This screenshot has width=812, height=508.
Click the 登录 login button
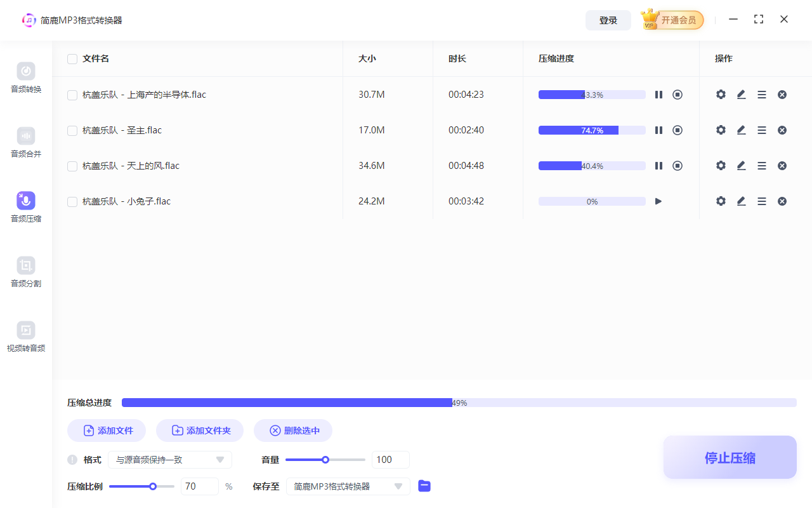pyautogui.click(x=608, y=20)
